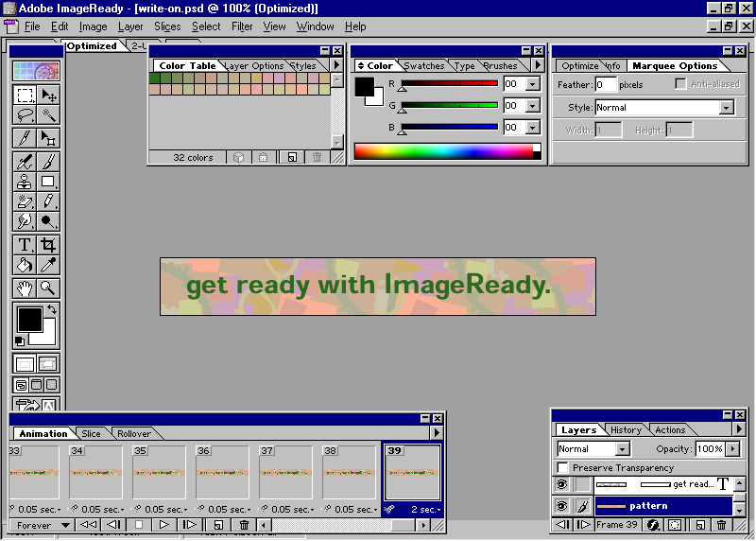The width and height of the screenshot is (756, 541).
Task: Delete the selected animation frame
Action: (x=245, y=525)
